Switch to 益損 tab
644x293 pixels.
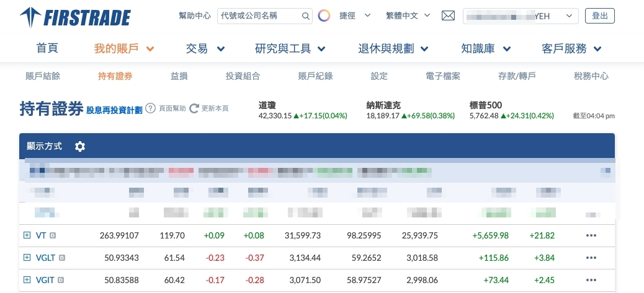click(x=179, y=76)
